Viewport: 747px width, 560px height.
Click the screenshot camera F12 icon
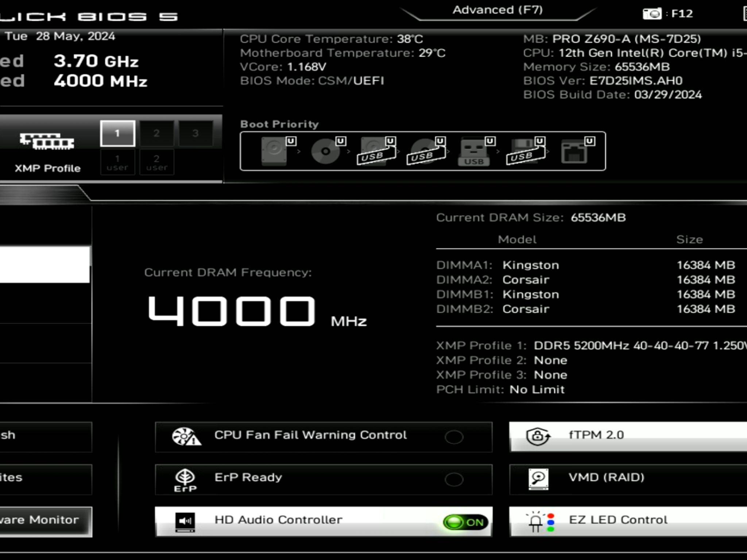pos(652,14)
